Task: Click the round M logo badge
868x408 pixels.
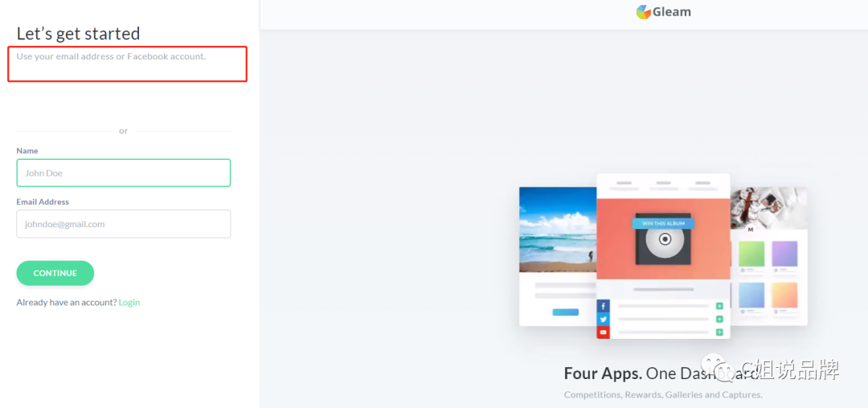Action: 750,229
